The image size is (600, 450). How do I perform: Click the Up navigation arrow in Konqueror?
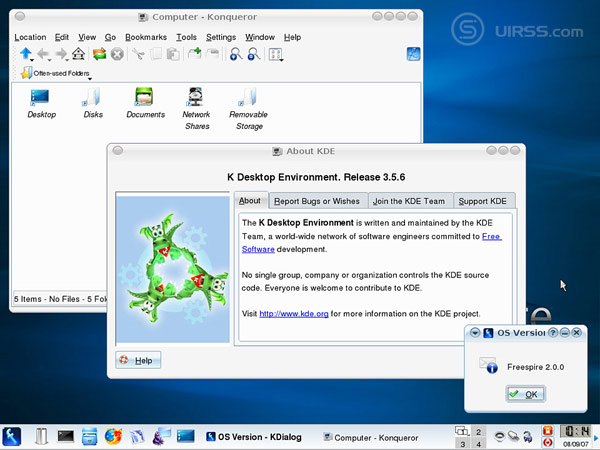tap(25, 54)
